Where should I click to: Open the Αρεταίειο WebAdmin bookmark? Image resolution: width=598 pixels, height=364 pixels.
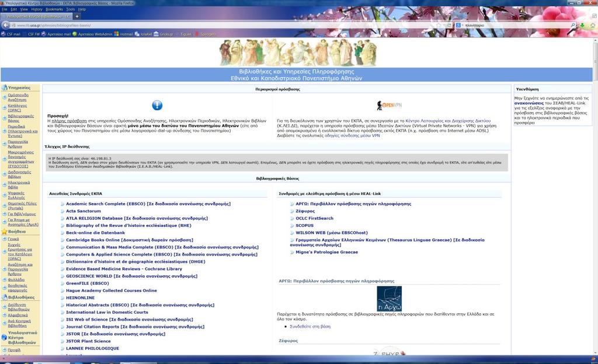click(x=92, y=34)
